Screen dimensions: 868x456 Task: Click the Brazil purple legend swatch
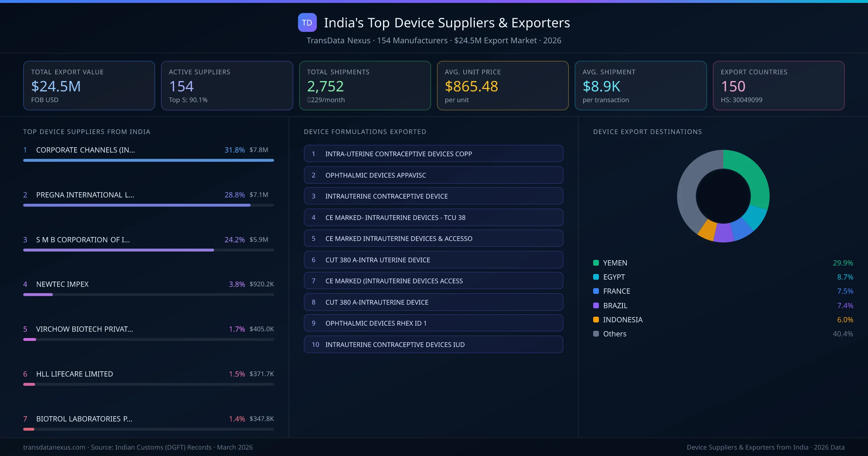(596, 305)
